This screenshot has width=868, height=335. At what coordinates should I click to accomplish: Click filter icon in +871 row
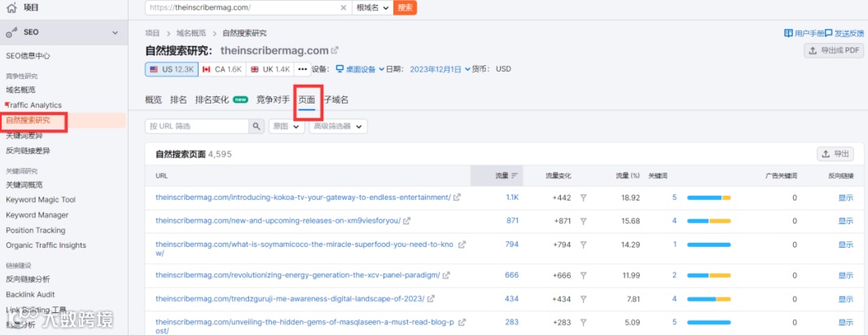[583, 220]
